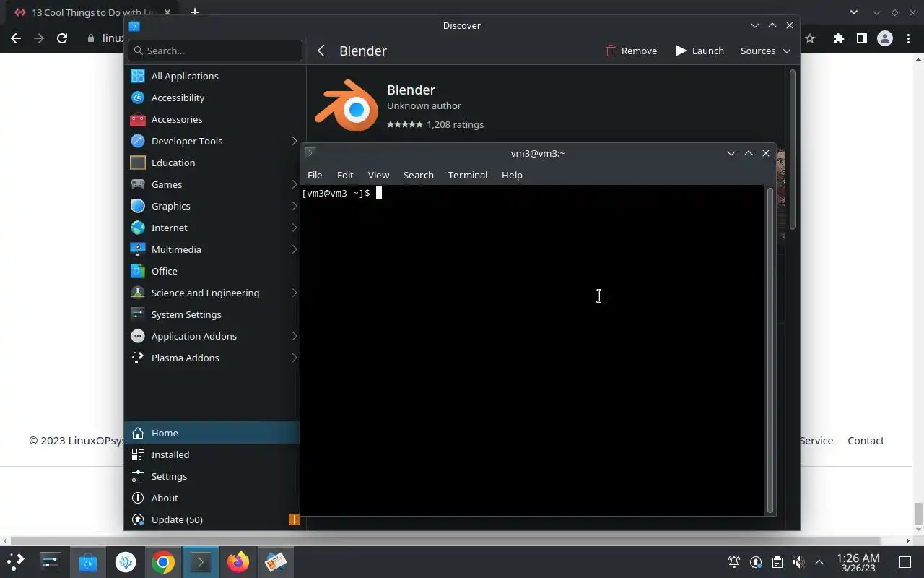
Task: Open the sliders settings icon in taskbar
Action: pos(51,561)
